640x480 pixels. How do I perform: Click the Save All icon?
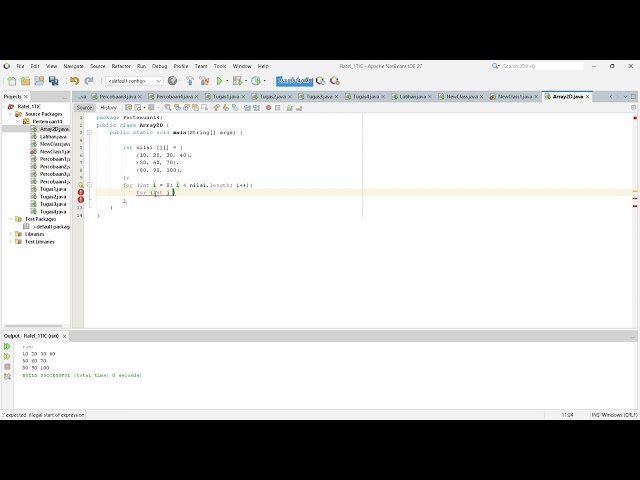point(53,81)
